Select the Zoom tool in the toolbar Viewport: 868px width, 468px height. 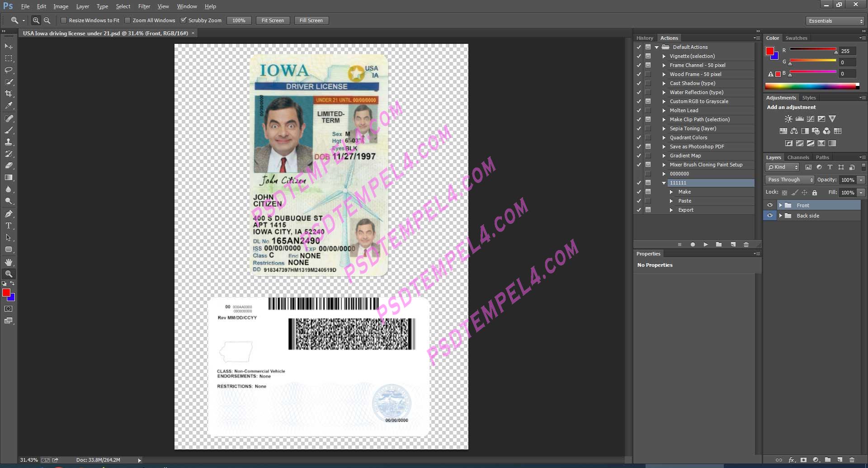coord(8,274)
